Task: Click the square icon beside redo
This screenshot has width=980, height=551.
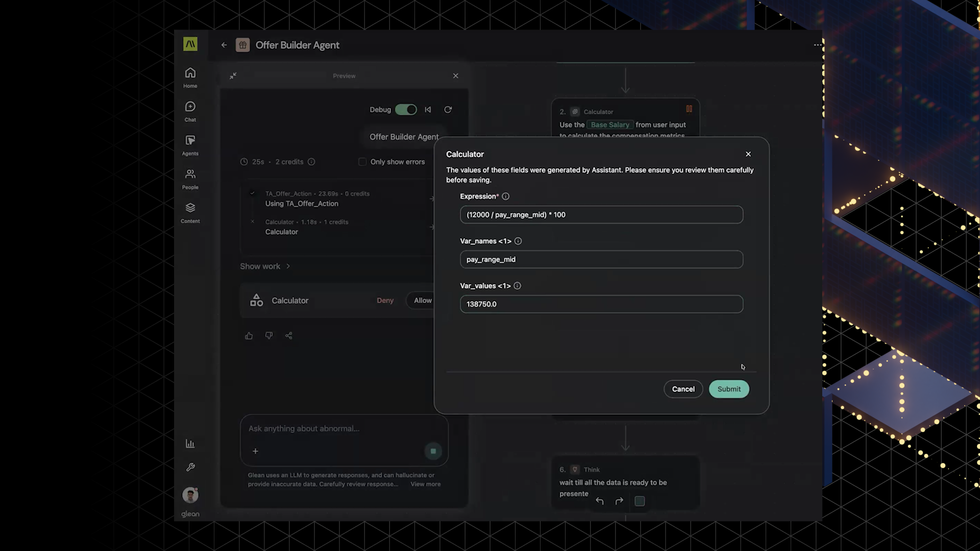Action: coord(640,501)
